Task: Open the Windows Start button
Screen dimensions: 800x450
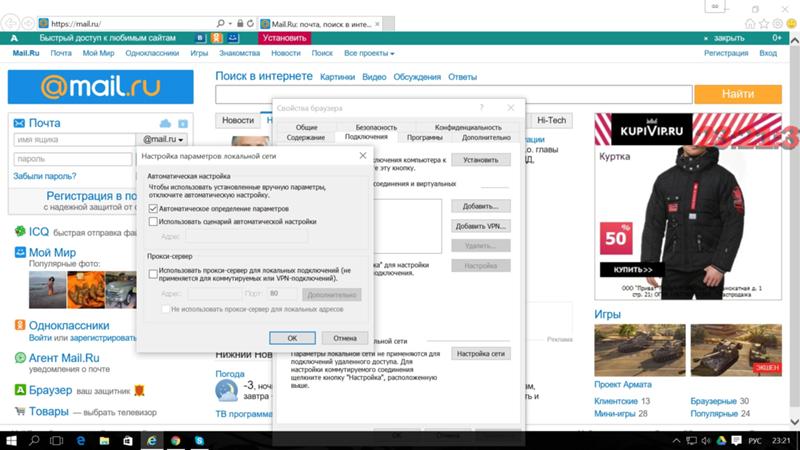Action: point(11,440)
